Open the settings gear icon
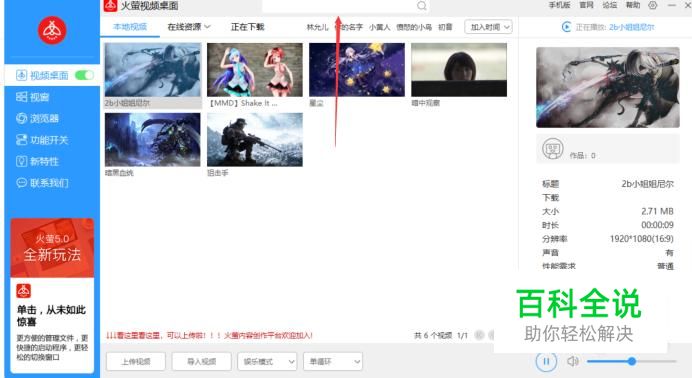The height and width of the screenshot is (378, 692). coord(653,5)
